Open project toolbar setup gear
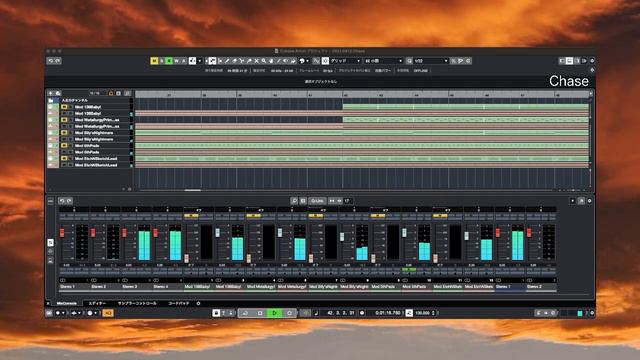Image resolution: width=640 pixels, height=360 pixels. (592, 61)
